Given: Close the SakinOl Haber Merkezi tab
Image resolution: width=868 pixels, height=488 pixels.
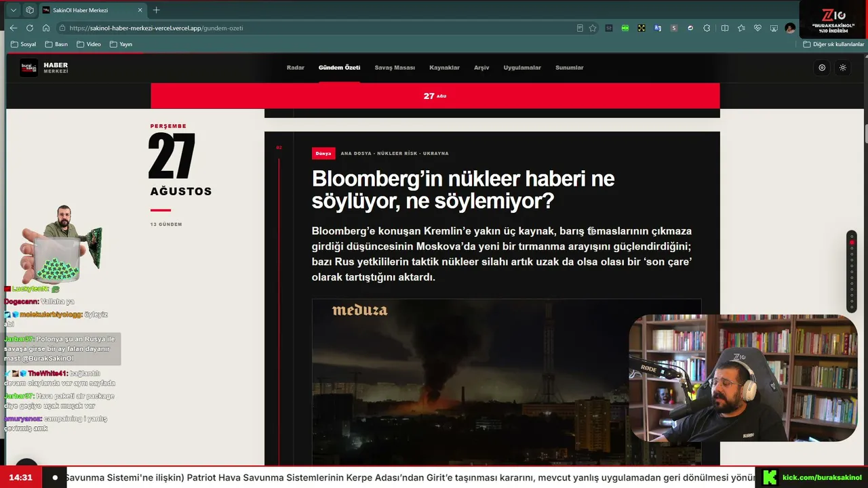Looking at the screenshot, I should point(140,10).
